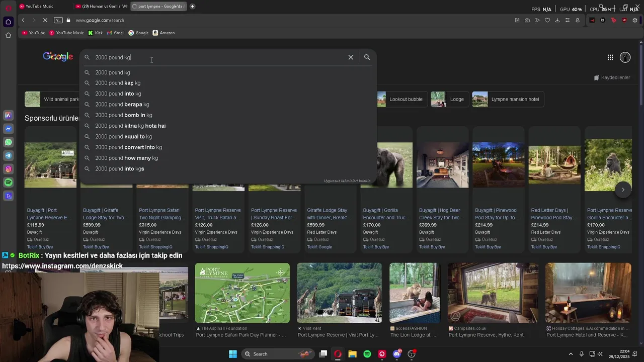Open Windows Start menu
The height and width of the screenshot is (362, 644).
click(233, 354)
